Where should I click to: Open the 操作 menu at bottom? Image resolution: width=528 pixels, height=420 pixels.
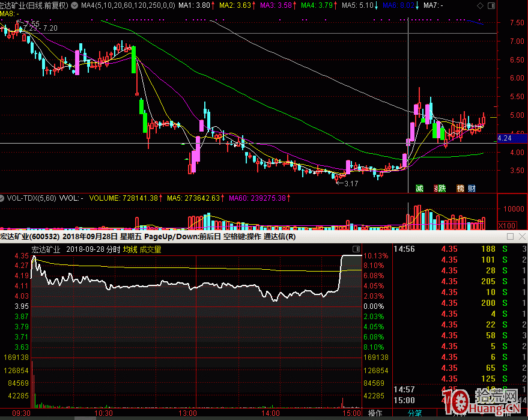click(x=375, y=413)
